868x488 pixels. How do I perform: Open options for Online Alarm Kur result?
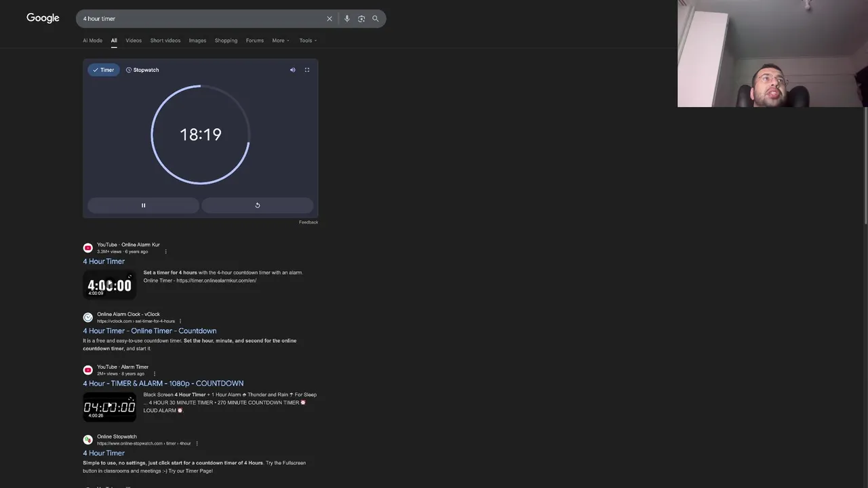165,252
